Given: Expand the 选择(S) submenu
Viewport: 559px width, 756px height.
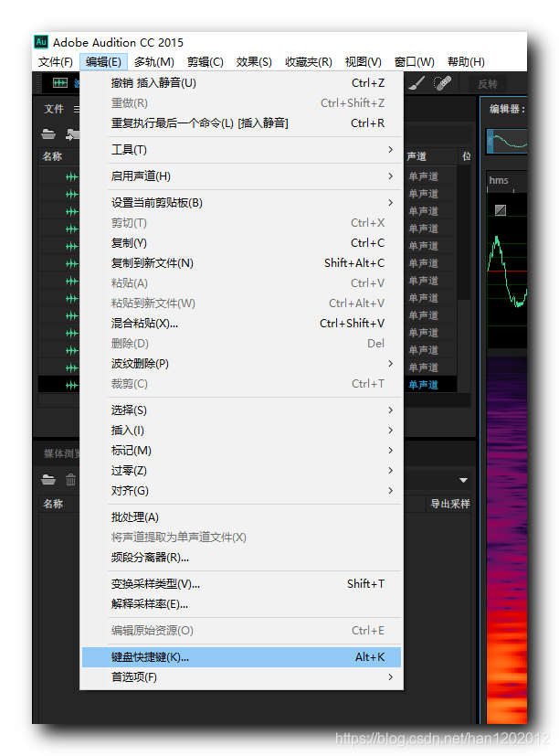Looking at the screenshot, I should pyautogui.click(x=241, y=410).
